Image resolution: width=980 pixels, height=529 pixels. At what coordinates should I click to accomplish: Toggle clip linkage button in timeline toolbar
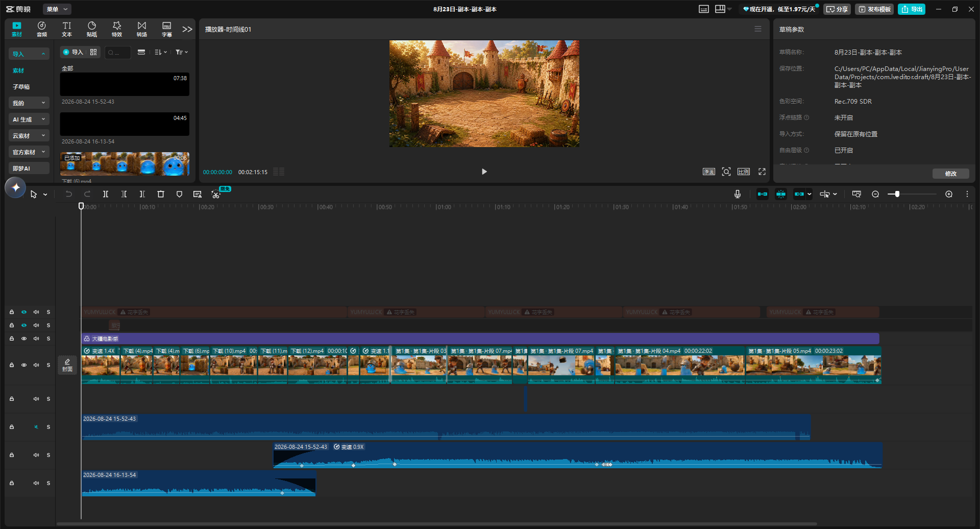(x=799, y=194)
